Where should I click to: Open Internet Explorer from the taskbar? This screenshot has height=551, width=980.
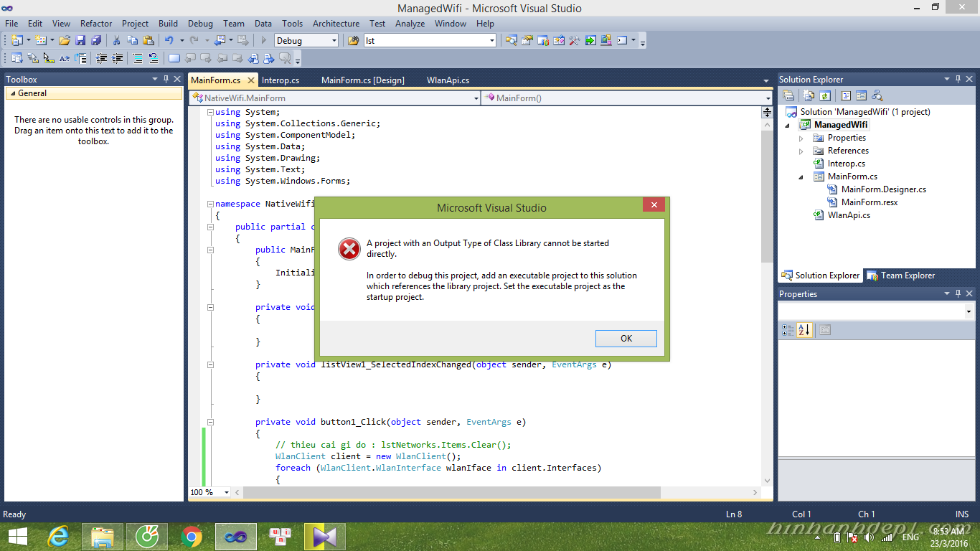(x=57, y=536)
